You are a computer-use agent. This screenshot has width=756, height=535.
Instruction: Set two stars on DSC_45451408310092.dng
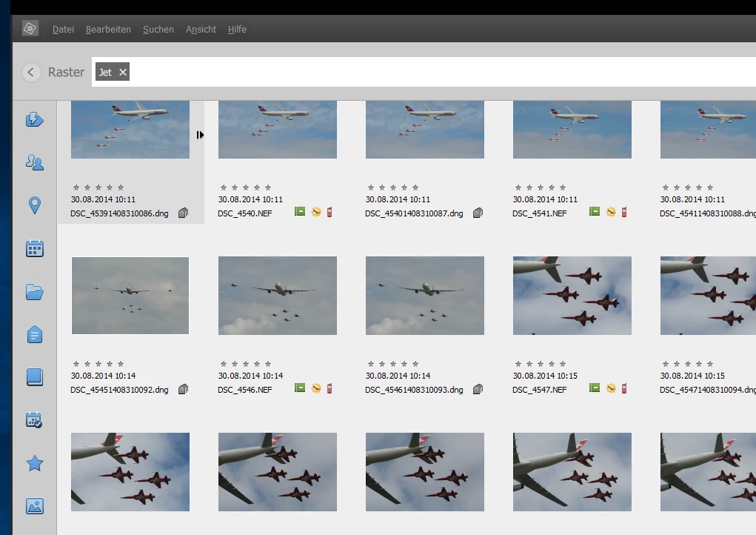pos(87,364)
